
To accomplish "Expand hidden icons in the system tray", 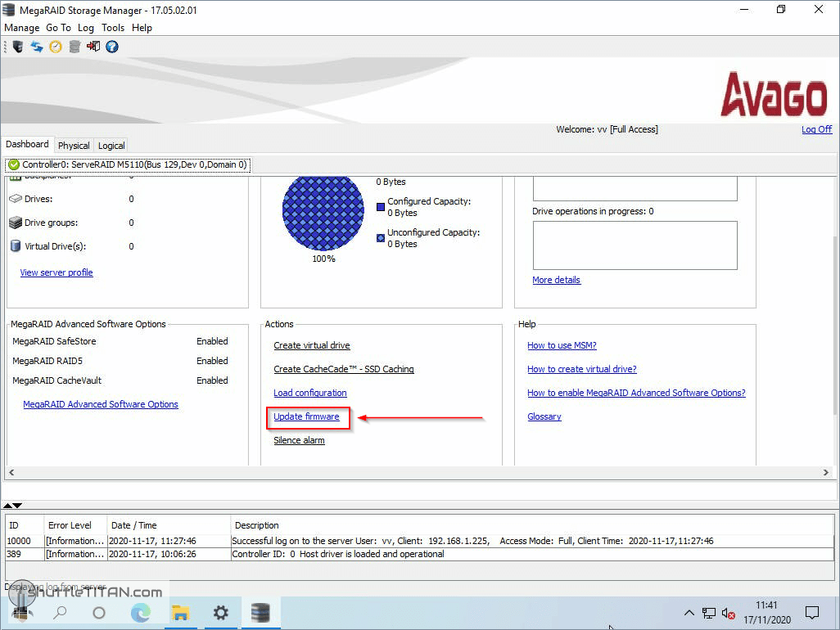I will tap(689, 612).
